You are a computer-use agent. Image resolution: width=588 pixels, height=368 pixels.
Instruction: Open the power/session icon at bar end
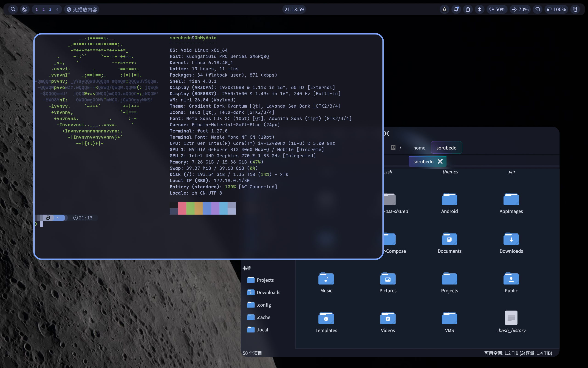click(x=575, y=9)
